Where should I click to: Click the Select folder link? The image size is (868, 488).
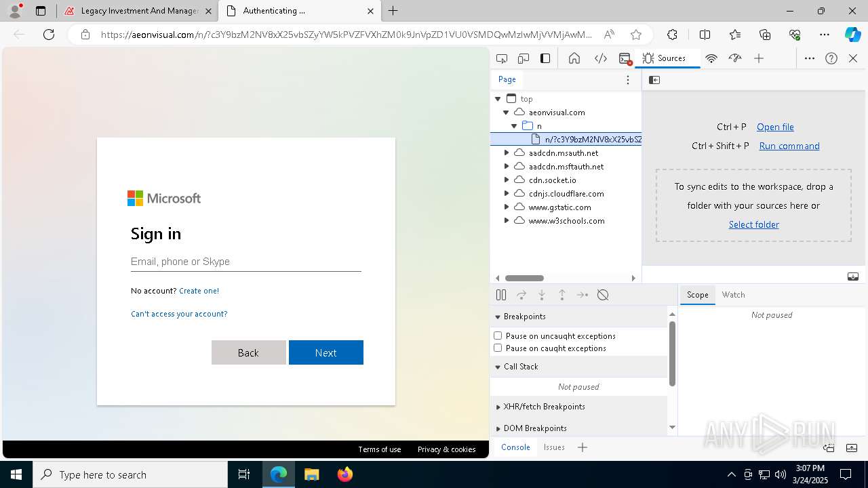753,224
